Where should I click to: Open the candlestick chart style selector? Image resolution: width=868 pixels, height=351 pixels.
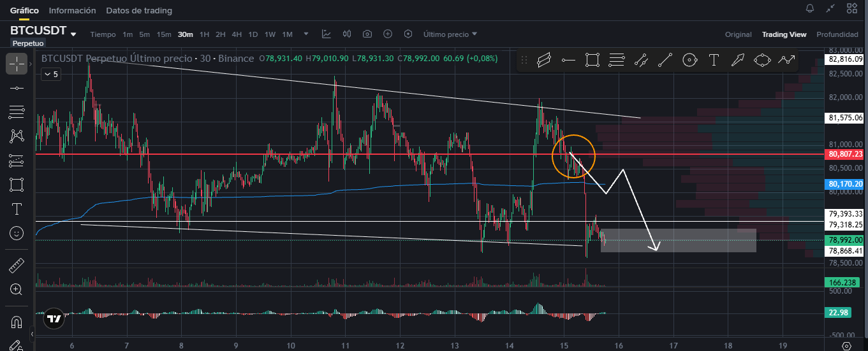pyautogui.click(x=347, y=34)
